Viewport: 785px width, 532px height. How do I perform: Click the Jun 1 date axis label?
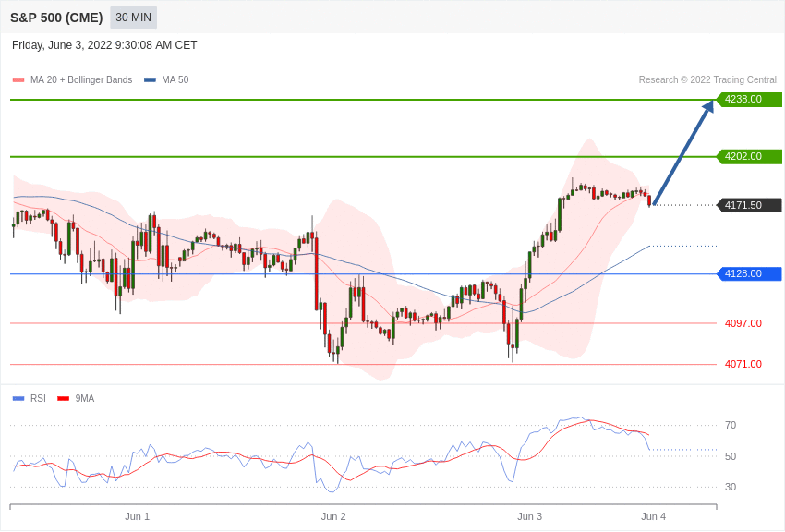(x=138, y=516)
